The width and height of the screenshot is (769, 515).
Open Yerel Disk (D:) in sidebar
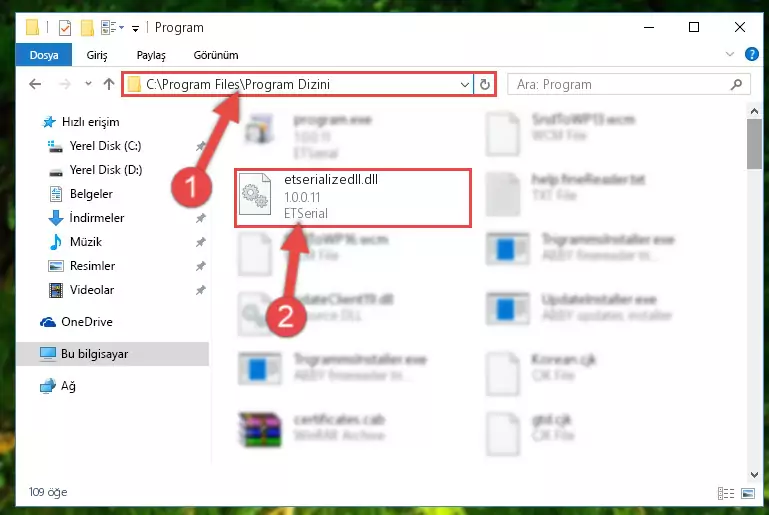click(105, 170)
